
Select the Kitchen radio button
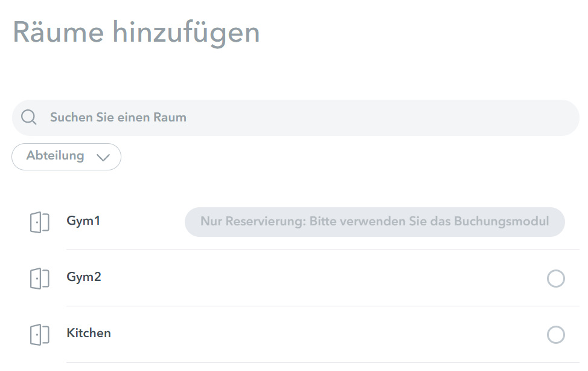coord(556,335)
